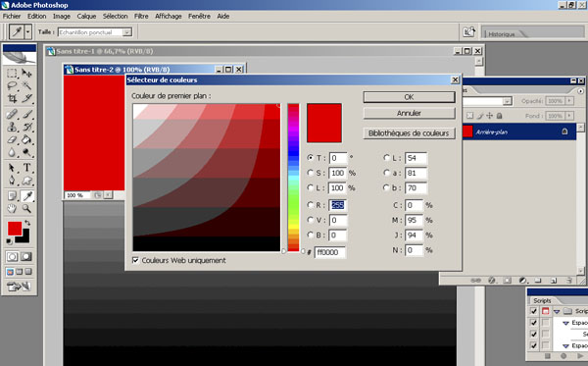588x366 pixels.
Task: Open Fond fill slider arrow
Action: (x=569, y=116)
